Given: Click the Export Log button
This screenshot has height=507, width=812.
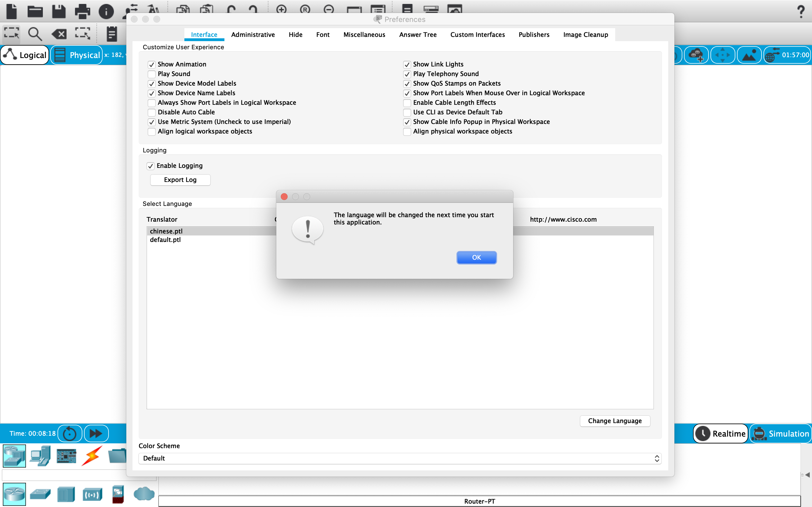Looking at the screenshot, I should click(x=180, y=180).
